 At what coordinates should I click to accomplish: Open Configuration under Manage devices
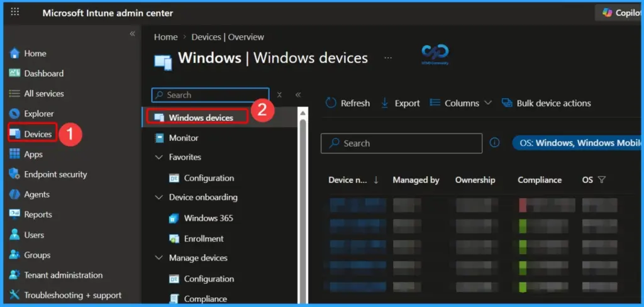click(x=209, y=279)
